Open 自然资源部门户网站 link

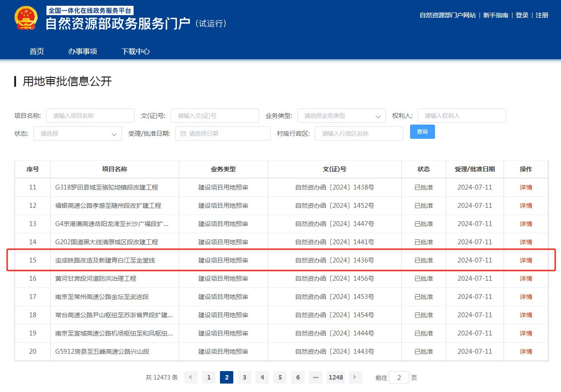(447, 15)
